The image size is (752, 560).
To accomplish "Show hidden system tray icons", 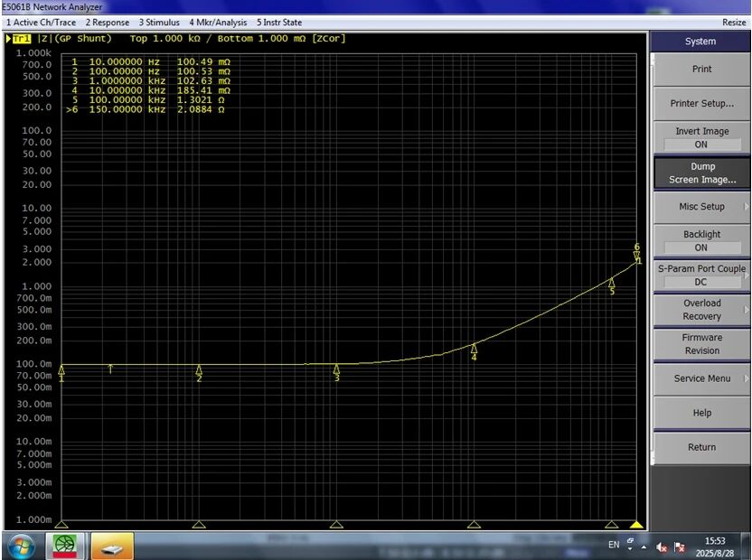I will pyautogui.click(x=645, y=546).
